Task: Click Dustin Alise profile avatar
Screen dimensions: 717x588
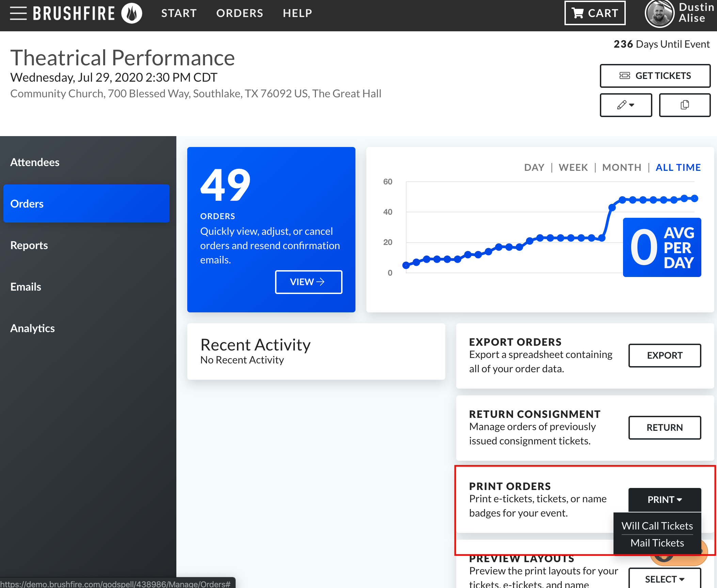Action: [659, 14]
